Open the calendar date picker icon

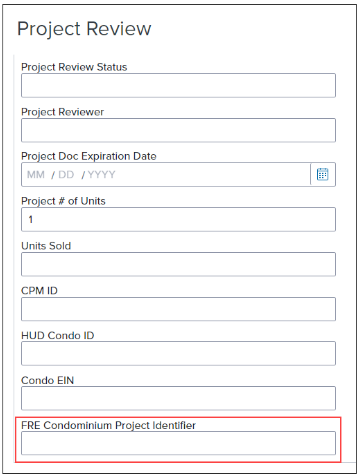322,174
